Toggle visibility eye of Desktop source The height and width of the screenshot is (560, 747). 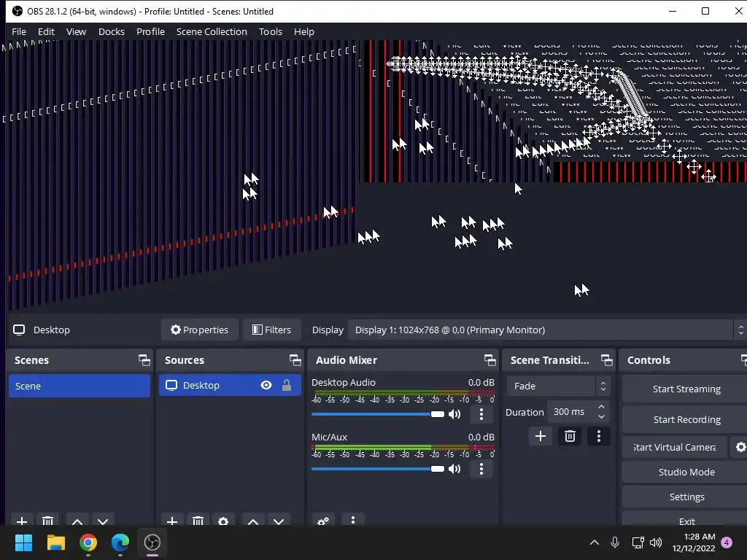coord(266,385)
